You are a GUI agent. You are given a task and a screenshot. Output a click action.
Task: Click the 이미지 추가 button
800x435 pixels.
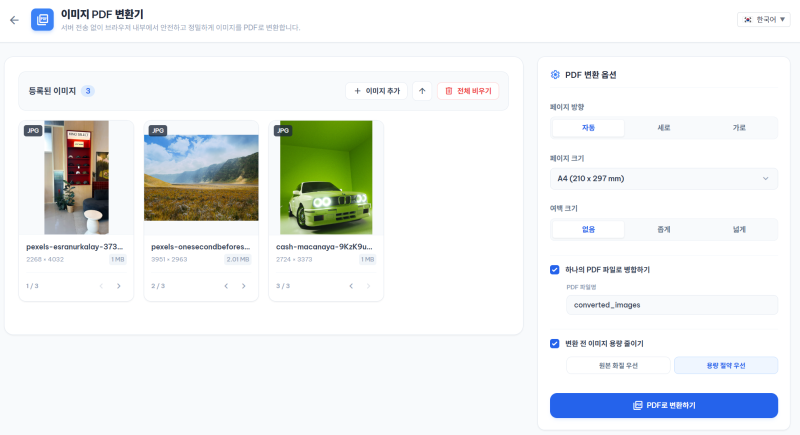click(x=377, y=91)
